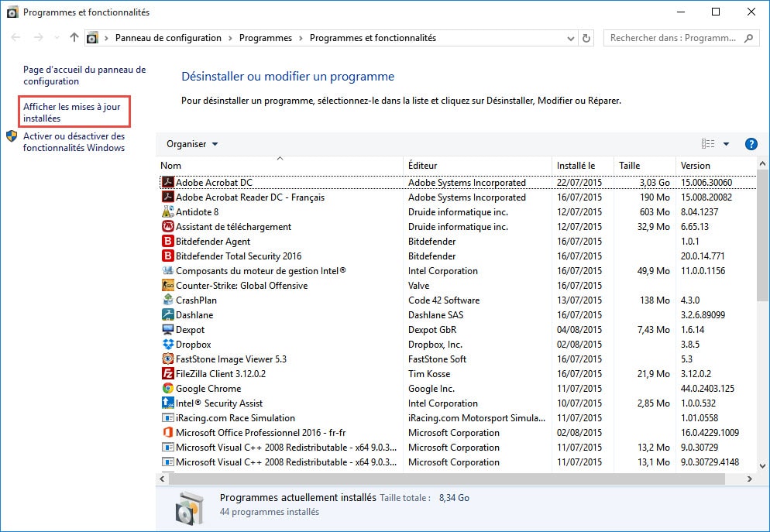The width and height of the screenshot is (770, 532).
Task: Expand chevron after Panneau de configuration
Action: point(230,38)
